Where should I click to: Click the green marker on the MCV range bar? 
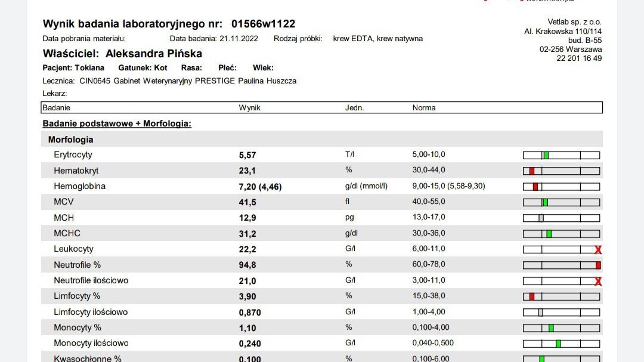click(x=545, y=202)
